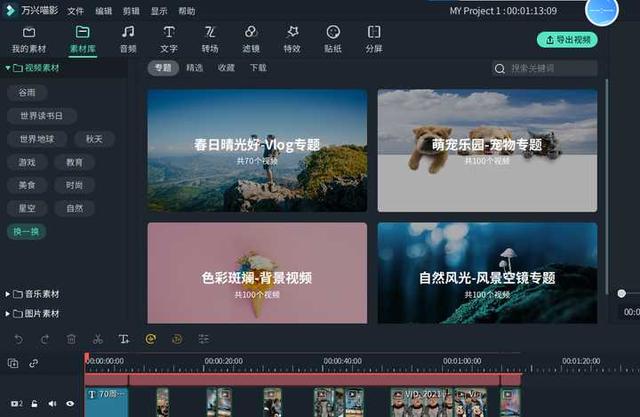This screenshot has height=417, width=640.
Task: Click the scissors split tool in timeline toolbar
Action: [x=97, y=339]
